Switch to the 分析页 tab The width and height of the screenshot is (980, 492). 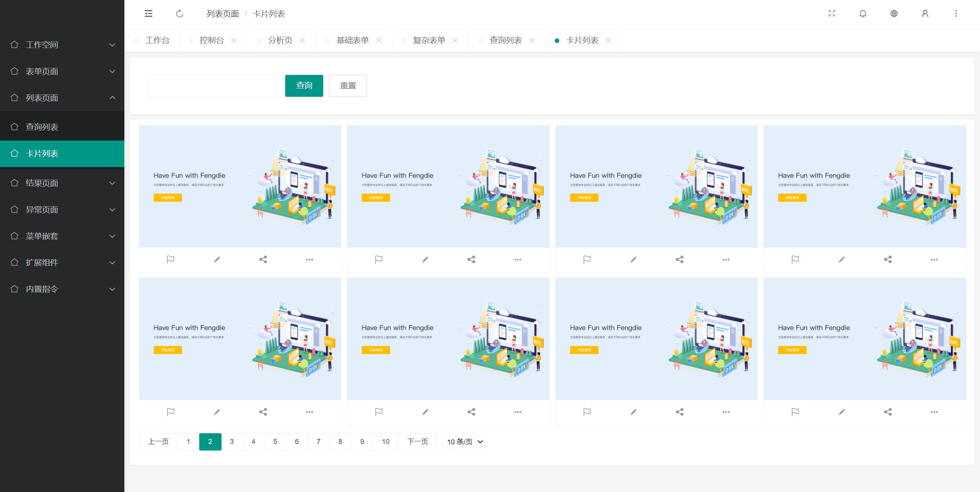280,40
